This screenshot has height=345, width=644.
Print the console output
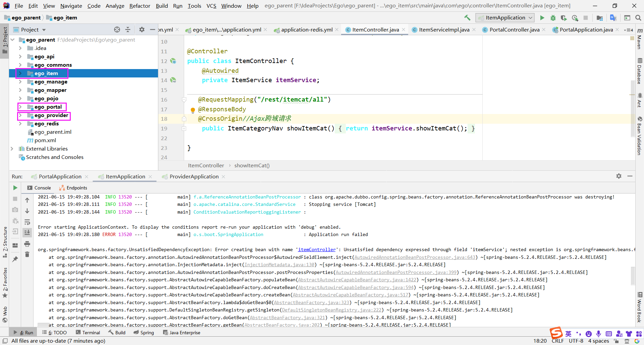click(27, 244)
